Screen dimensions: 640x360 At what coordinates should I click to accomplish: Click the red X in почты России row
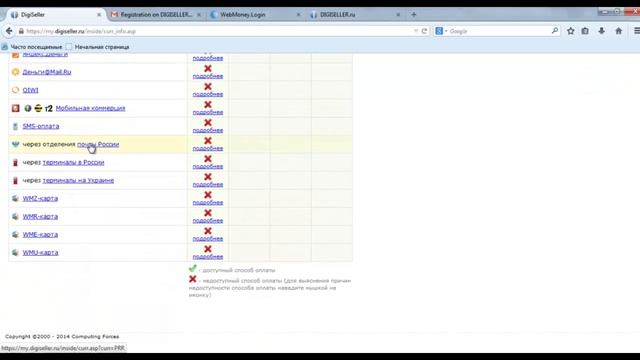point(208,140)
